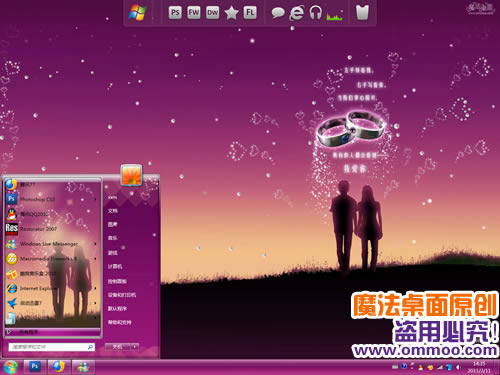The image size is (500, 375).
Task: Open the recycle bin dock icon
Action: [x=362, y=13]
